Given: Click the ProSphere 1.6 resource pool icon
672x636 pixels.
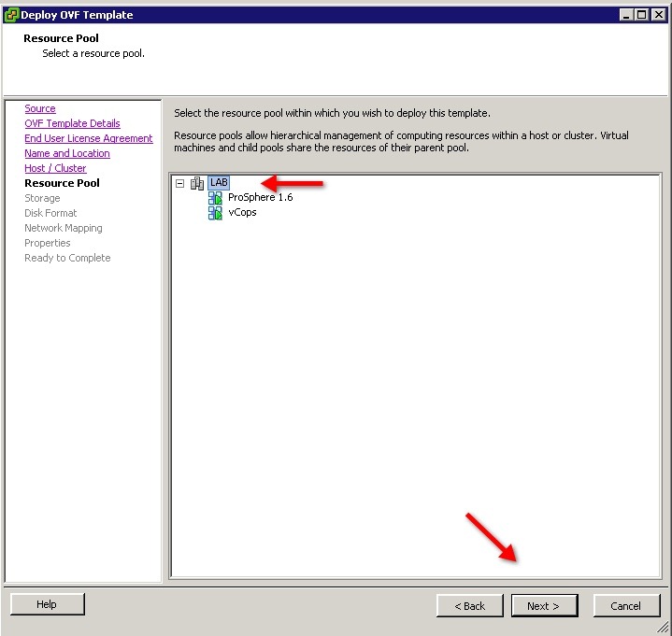Looking at the screenshot, I should click(x=215, y=198).
